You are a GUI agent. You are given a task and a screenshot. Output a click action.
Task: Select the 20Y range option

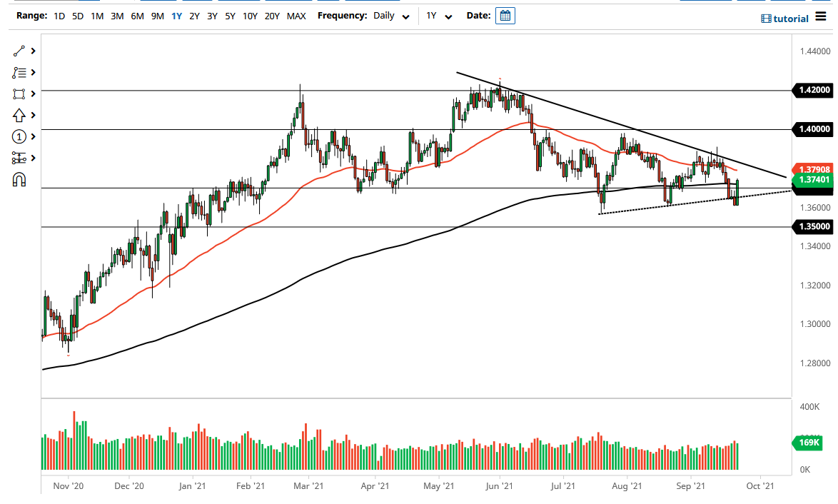tap(272, 15)
